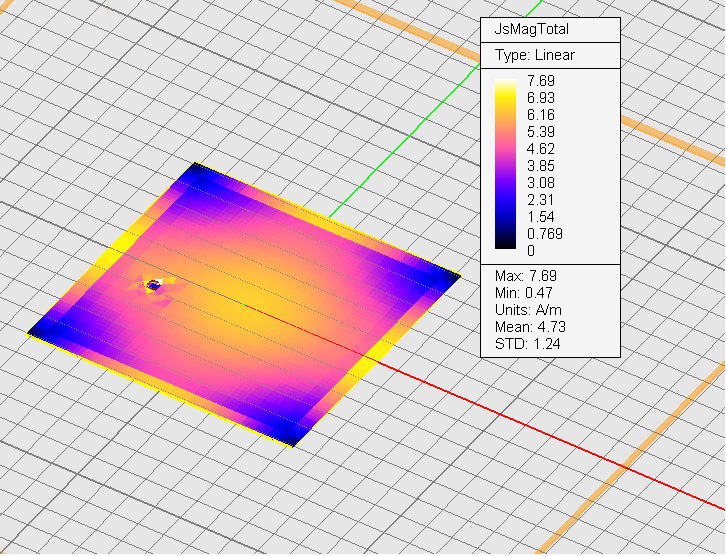Select the Units: A/m line
Screen dimensions: 726x556
[529, 309]
